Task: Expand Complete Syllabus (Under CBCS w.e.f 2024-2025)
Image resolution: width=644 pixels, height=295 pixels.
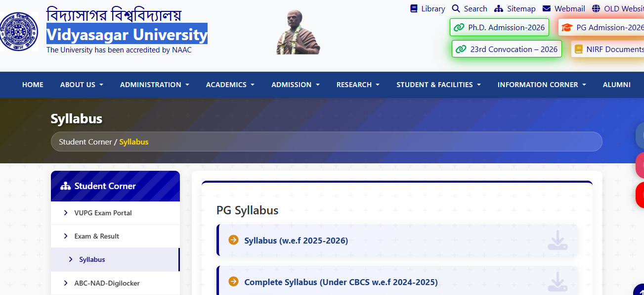Action: (x=397, y=281)
